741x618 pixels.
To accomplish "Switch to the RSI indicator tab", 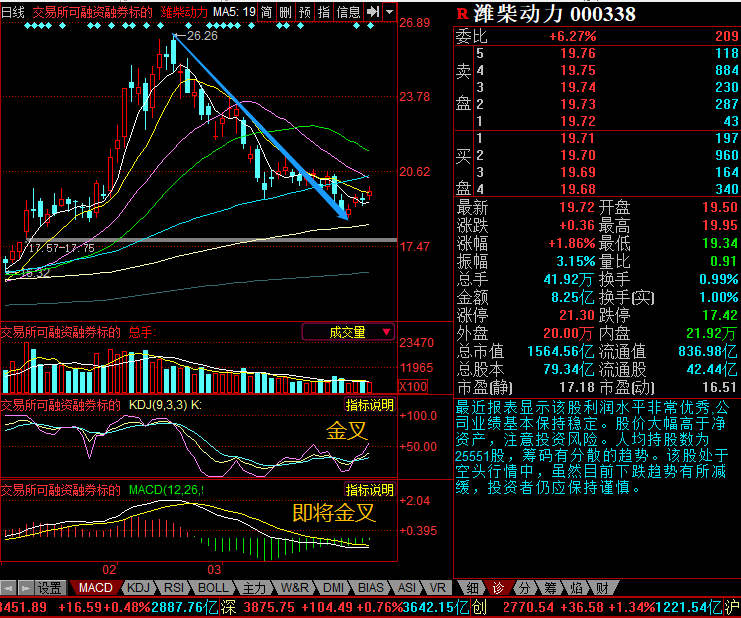I will tap(173, 588).
